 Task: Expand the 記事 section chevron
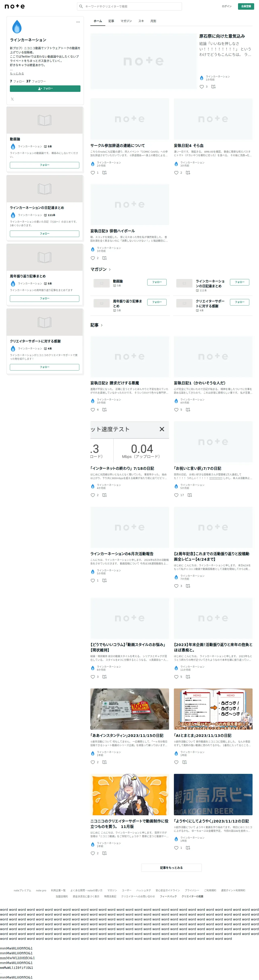click(101, 325)
